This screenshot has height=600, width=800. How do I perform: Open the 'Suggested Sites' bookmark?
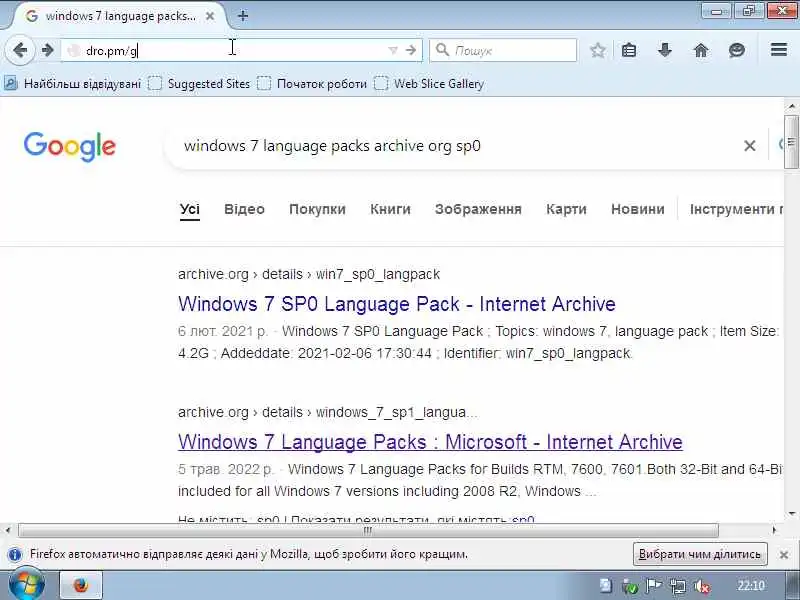tap(199, 84)
